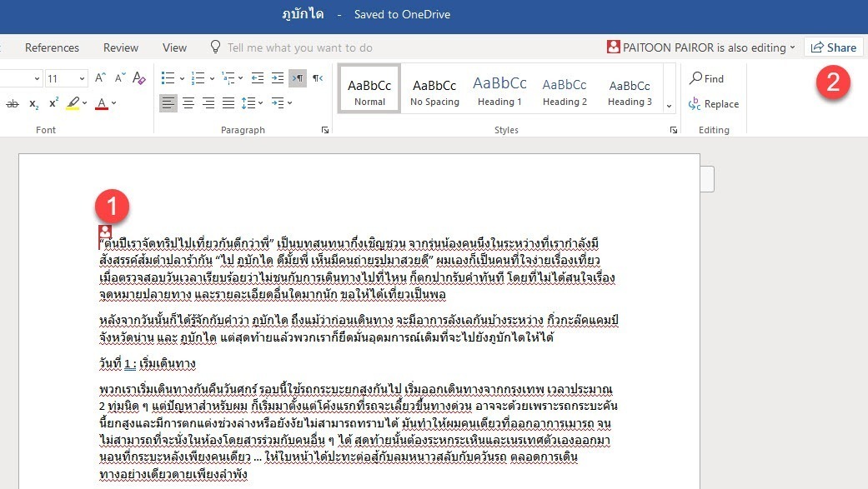Click the Share button
868x489 pixels.
[x=833, y=47]
